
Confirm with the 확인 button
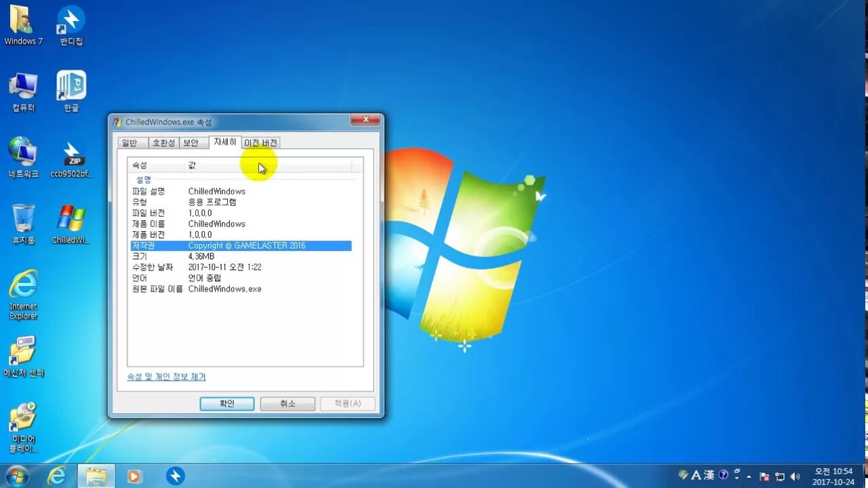click(227, 404)
